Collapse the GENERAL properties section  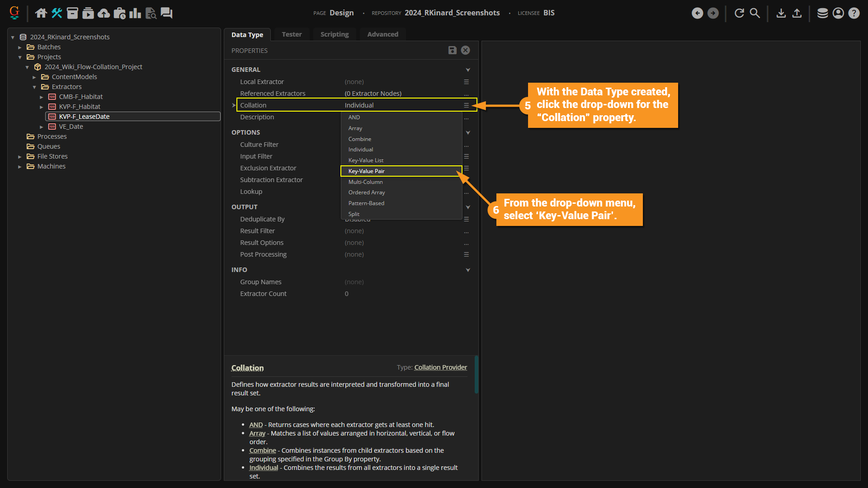pyautogui.click(x=468, y=70)
